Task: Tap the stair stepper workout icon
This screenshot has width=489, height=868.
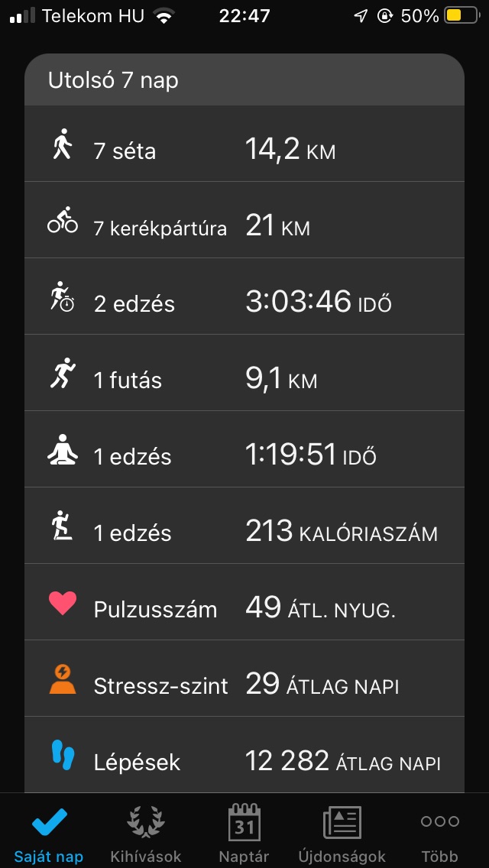Action: coord(63,526)
